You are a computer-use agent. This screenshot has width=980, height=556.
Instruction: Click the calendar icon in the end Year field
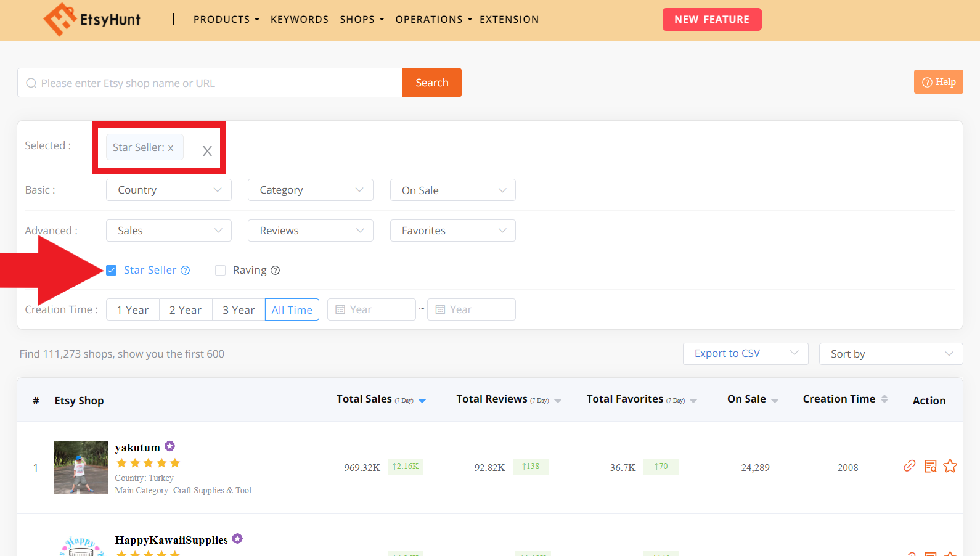(x=440, y=309)
